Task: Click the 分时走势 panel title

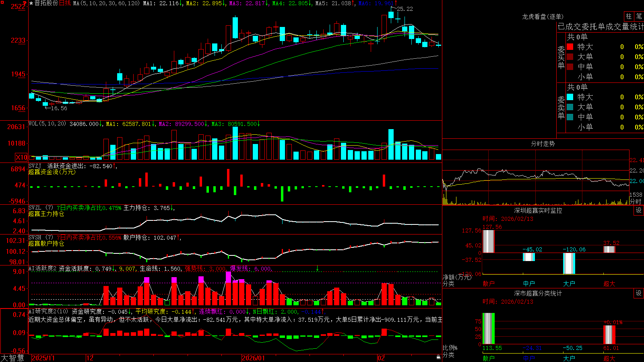Action: tap(543, 144)
